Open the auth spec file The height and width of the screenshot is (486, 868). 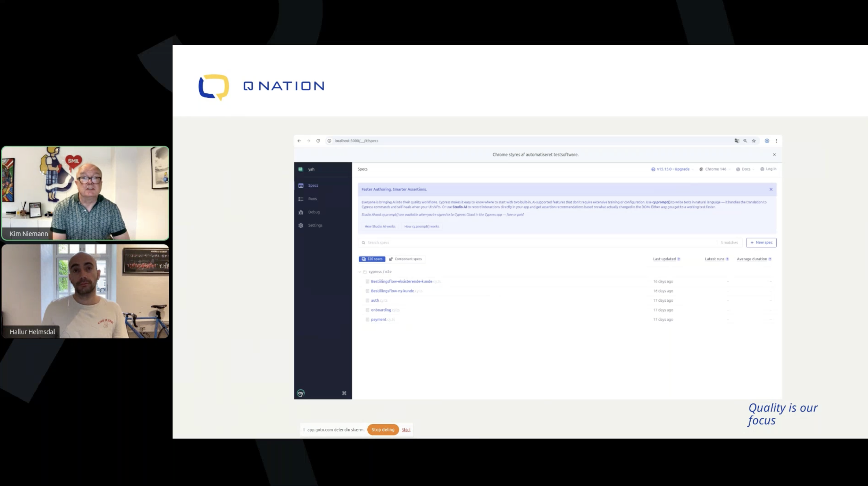coord(379,300)
